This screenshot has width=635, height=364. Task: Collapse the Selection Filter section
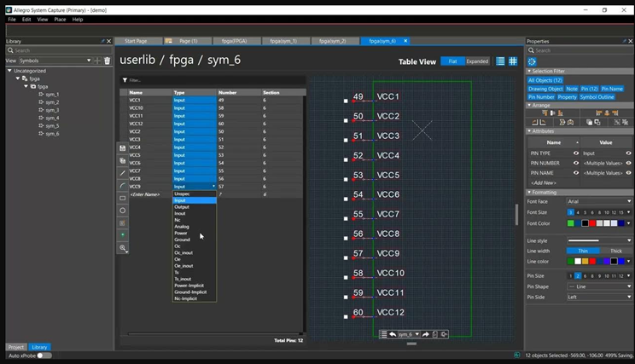pos(529,72)
